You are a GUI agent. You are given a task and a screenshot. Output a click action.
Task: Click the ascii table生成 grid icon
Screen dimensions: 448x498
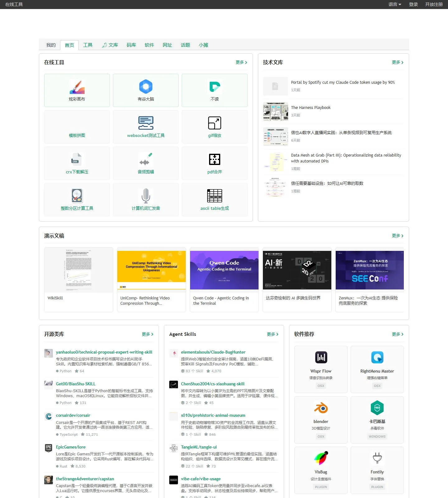coord(215,196)
